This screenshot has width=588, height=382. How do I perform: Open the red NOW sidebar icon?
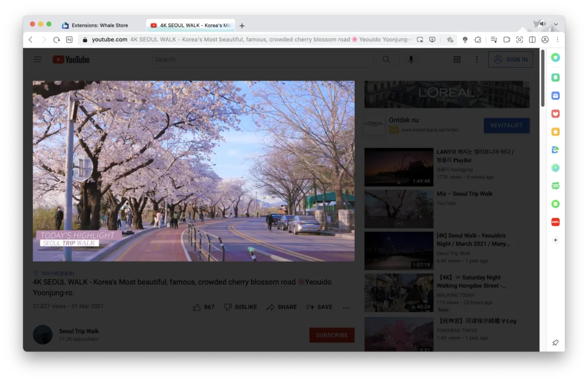[555, 222]
